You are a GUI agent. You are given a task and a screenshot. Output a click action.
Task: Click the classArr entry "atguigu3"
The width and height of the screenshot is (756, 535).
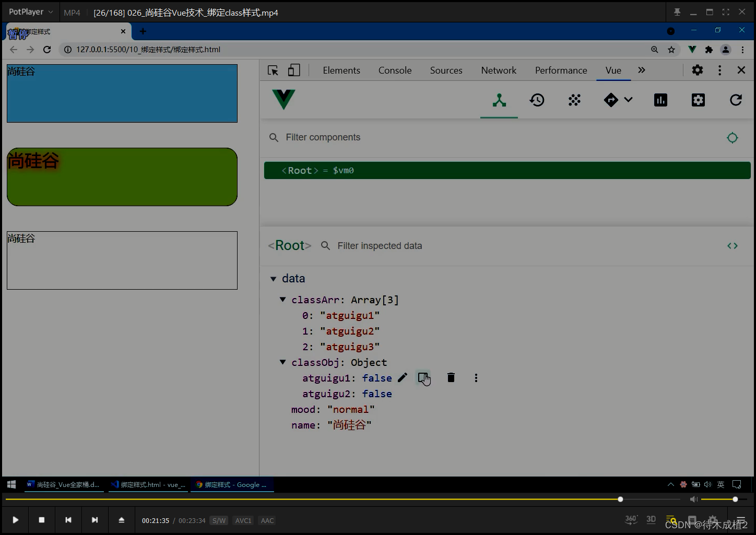pyautogui.click(x=349, y=347)
